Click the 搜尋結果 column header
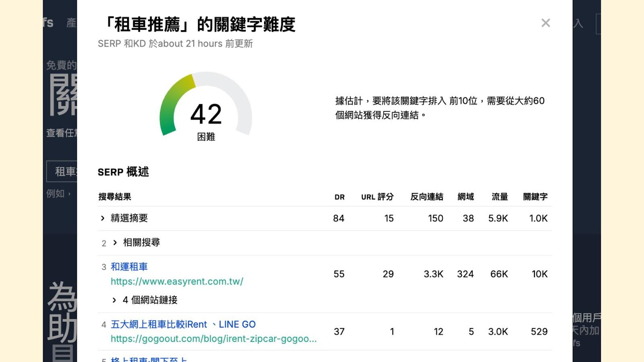 (115, 197)
